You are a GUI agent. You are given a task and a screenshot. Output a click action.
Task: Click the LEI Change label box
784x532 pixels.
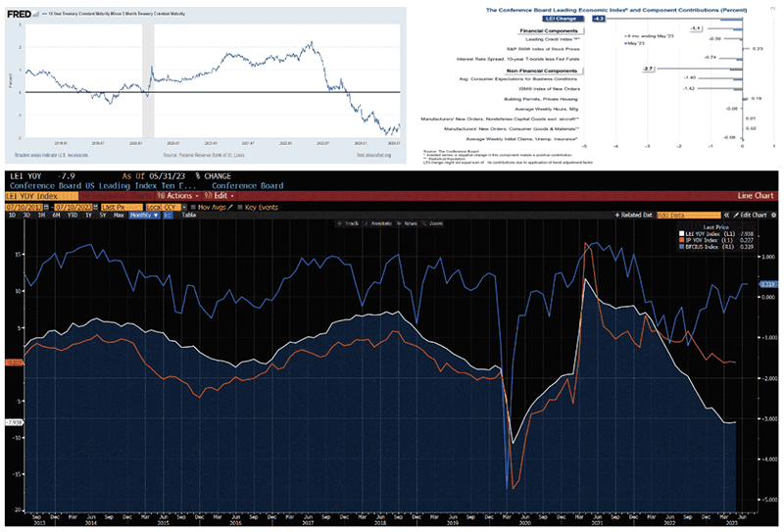pyautogui.click(x=563, y=19)
